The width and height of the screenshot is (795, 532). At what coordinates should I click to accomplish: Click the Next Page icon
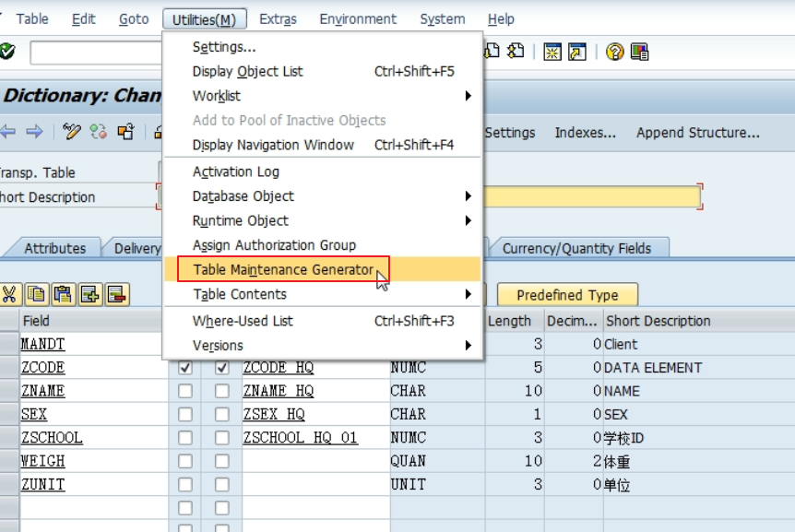pos(492,52)
